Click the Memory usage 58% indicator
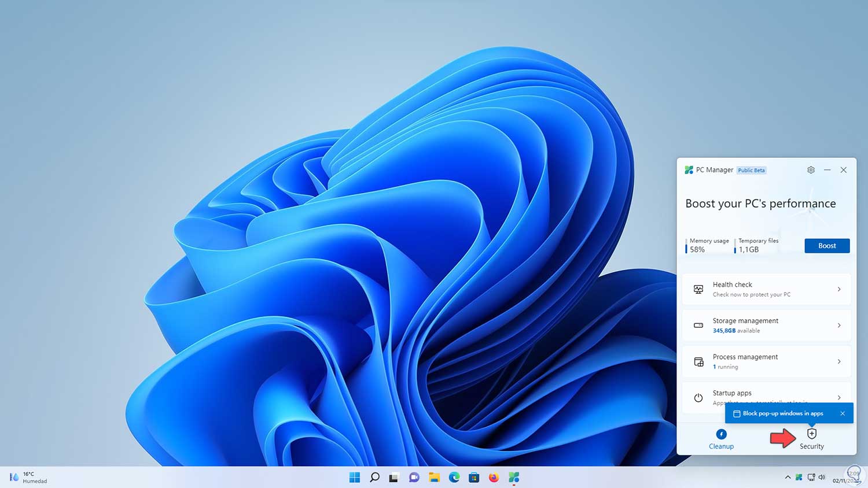868x488 pixels. pos(708,246)
